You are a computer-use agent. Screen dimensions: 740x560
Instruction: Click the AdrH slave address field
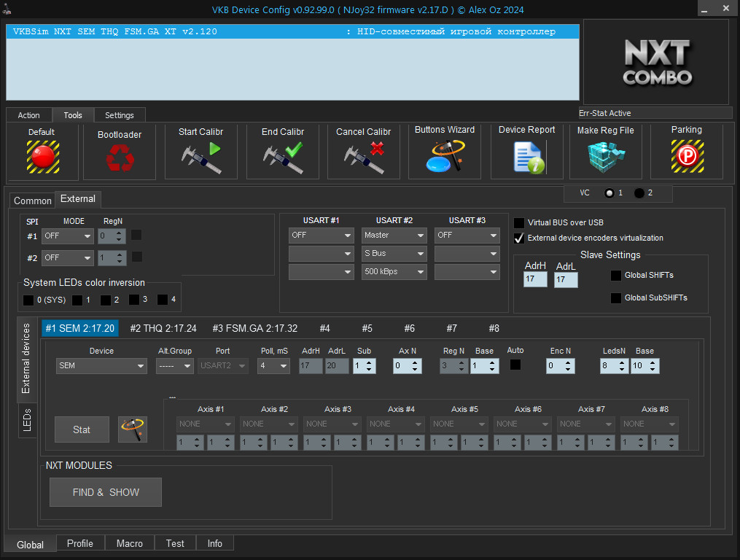(x=535, y=279)
